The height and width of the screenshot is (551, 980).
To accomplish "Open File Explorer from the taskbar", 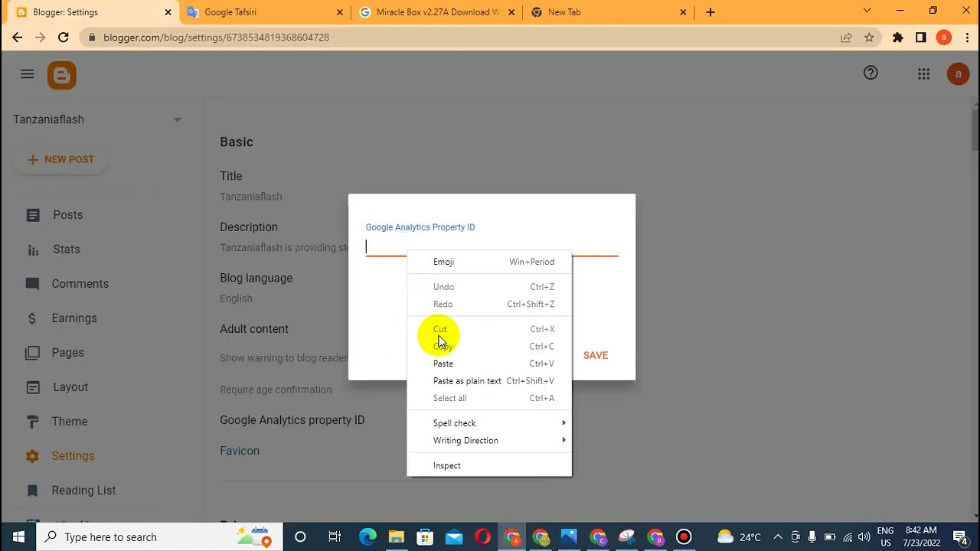I will (x=396, y=536).
